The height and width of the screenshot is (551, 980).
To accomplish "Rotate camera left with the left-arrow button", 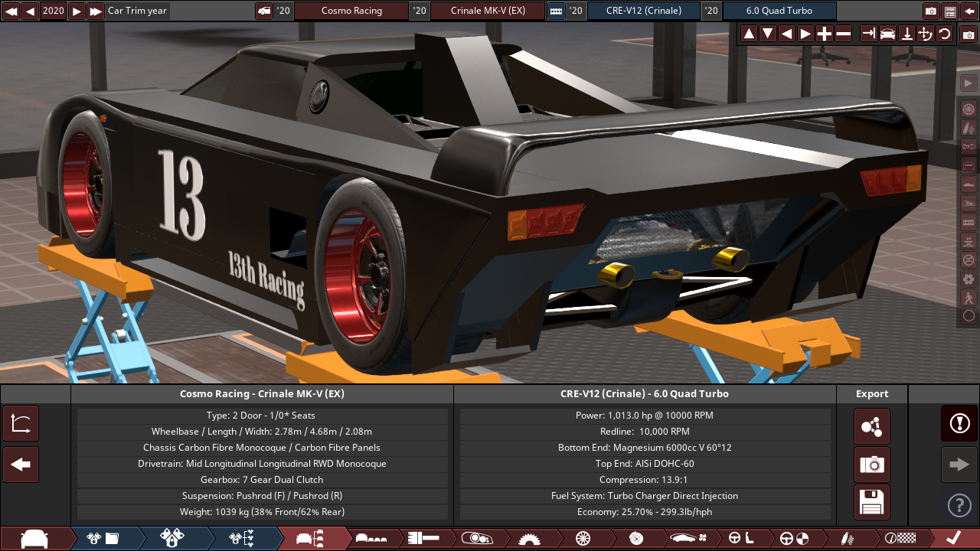I will point(786,34).
